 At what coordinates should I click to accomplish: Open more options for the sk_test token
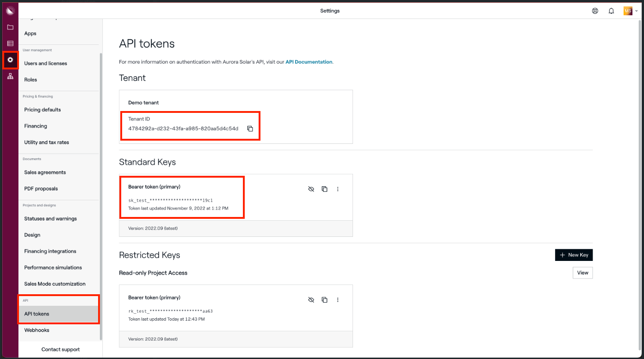coord(338,189)
